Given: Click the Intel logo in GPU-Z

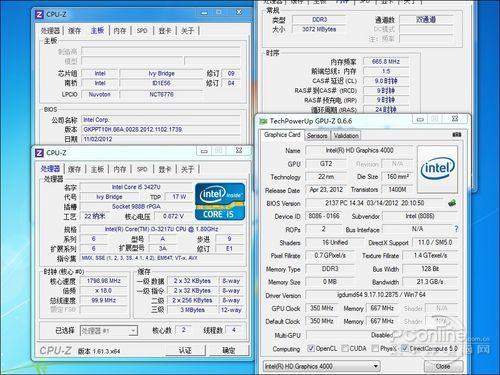Looking at the screenshot, I should click(438, 169).
